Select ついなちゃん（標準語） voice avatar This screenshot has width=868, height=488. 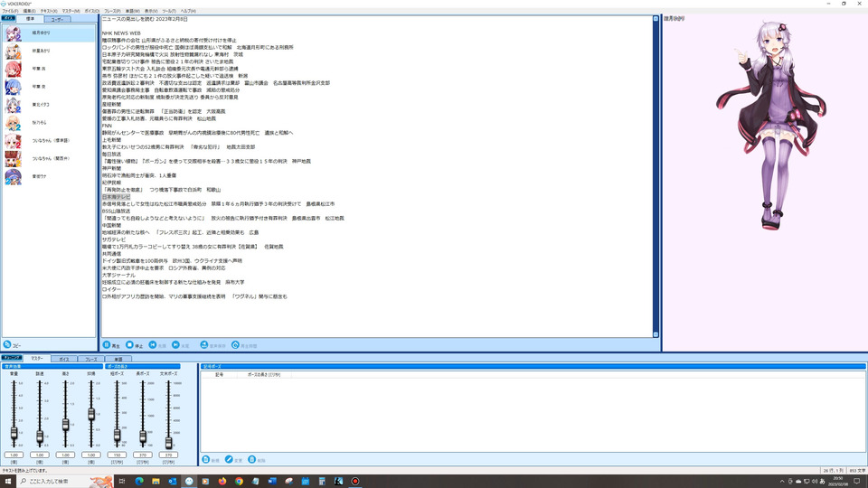tap(14, 141)
